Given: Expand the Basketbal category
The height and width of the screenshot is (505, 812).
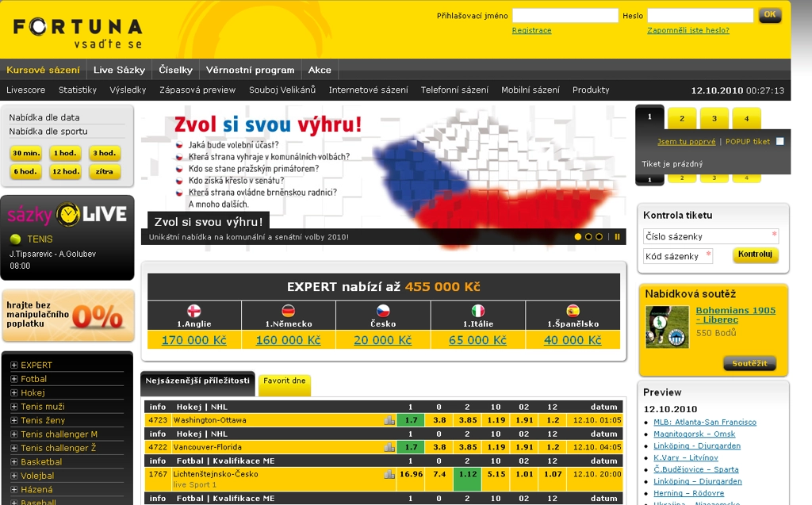Looking at the screenshot, I should [x=14, y=462].
